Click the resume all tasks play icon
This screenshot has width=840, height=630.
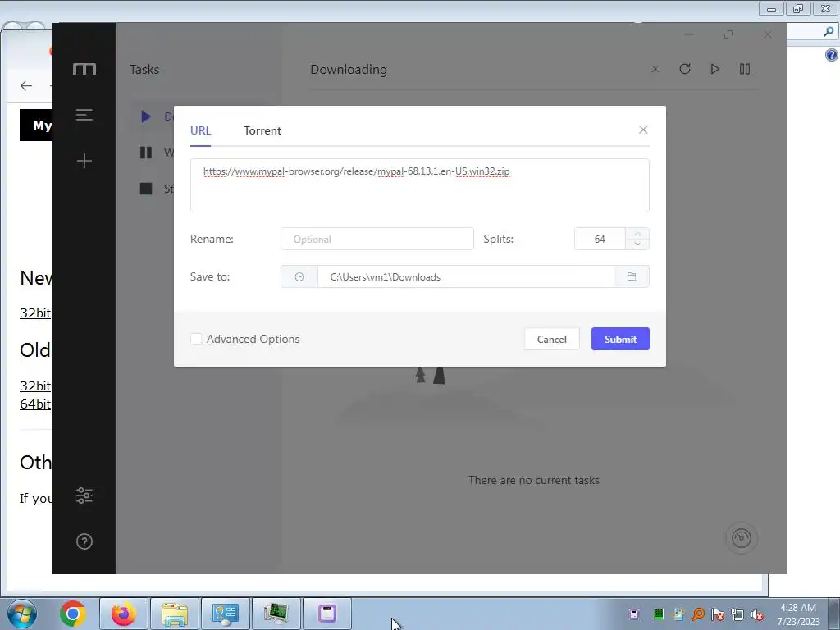(714, 69)
